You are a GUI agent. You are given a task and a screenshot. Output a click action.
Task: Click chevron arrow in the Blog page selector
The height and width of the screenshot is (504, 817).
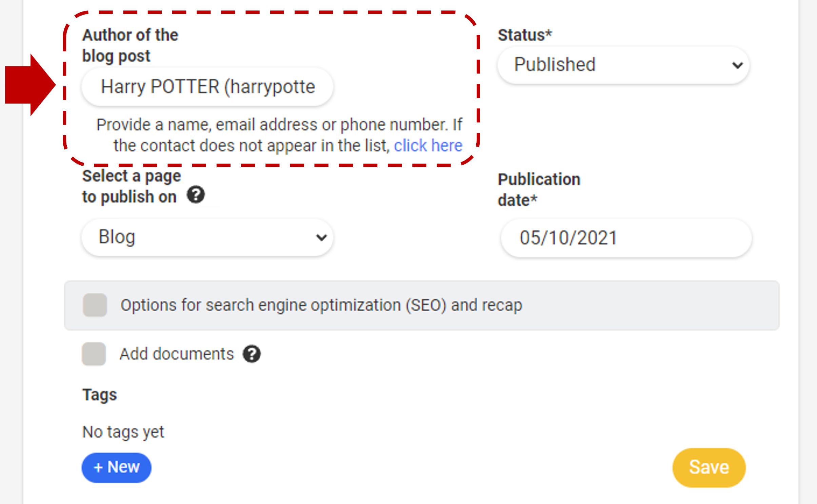pyautogui.click(x=321, y=237)
